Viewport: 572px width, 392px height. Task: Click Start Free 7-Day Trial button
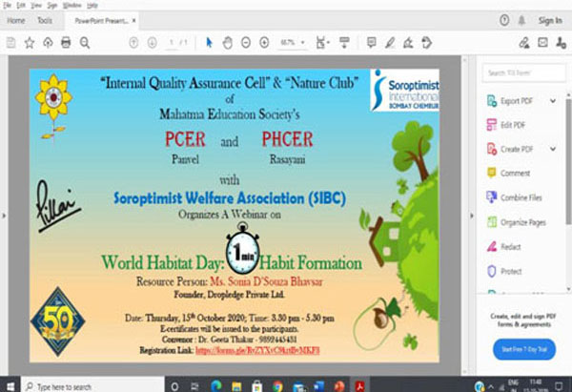click(x=524, y=349)
